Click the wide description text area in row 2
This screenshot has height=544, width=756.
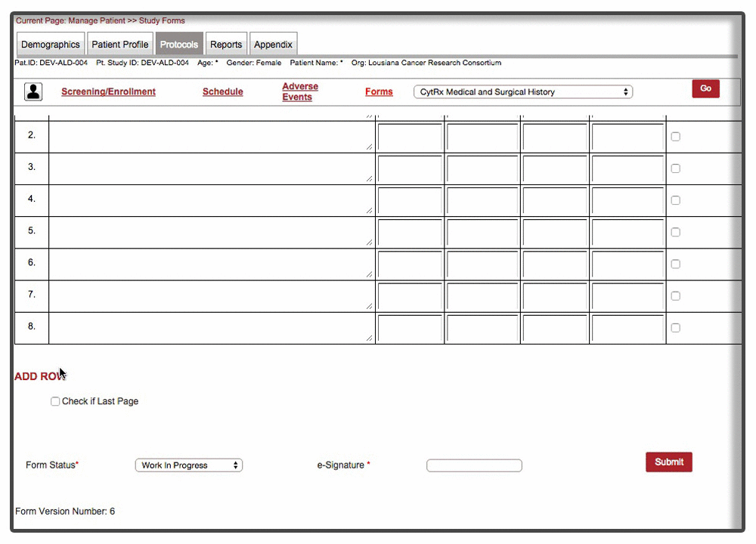pyautogui.click(x=212, y=137)
